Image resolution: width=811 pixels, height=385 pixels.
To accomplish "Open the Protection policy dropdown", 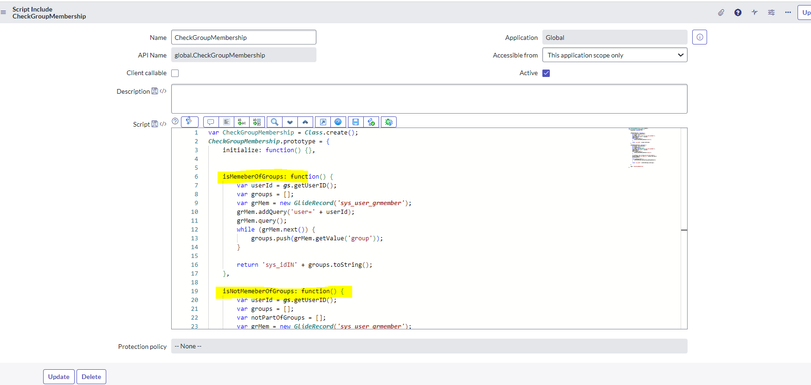I will point(429,346).
